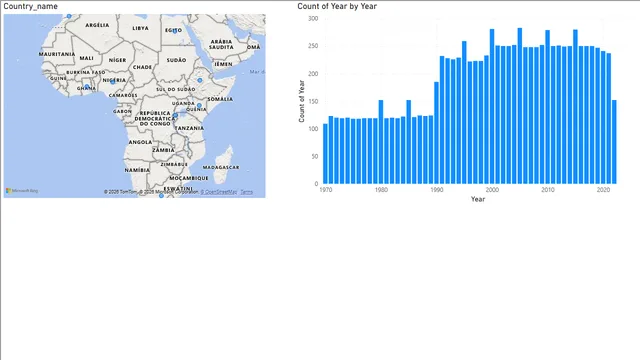Select the tall bar at 2015
Image resolution: width=640 pixels, height=360 pixels.
(x=575, y=107)
